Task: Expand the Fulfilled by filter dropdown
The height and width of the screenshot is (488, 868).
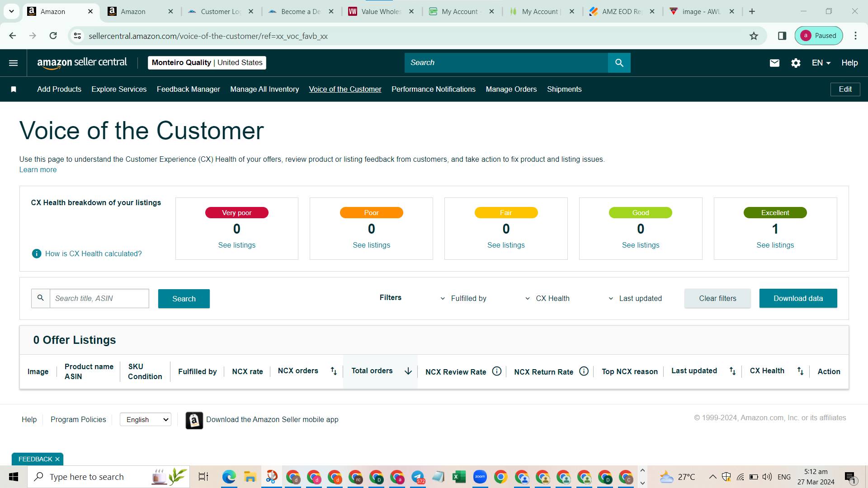Action: point(463,298)
